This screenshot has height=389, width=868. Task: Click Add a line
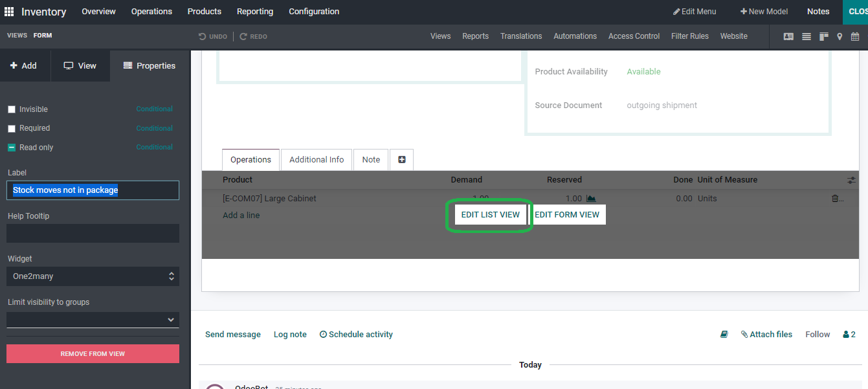[241, 216]
